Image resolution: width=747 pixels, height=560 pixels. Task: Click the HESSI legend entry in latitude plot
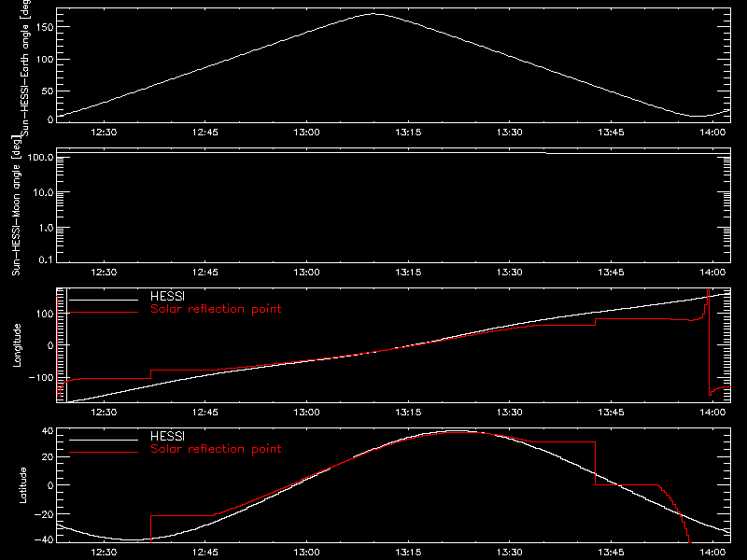coord(167,436)
